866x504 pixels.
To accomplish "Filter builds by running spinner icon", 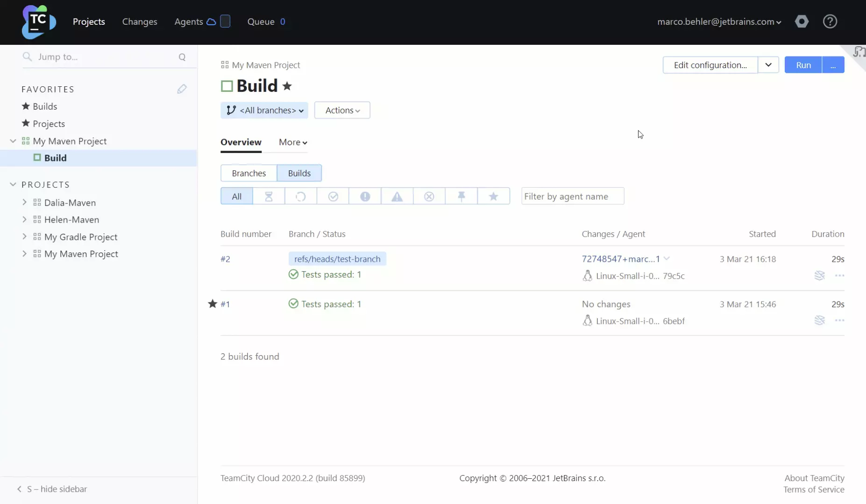I will [301, 196].
